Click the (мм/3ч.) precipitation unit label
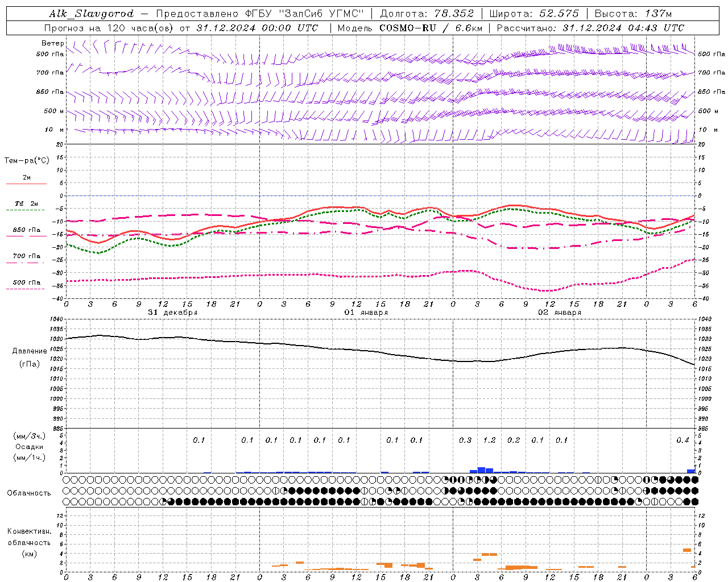This screenshot has width=728, height=582. pyautogui.click(x=30, y=436)
